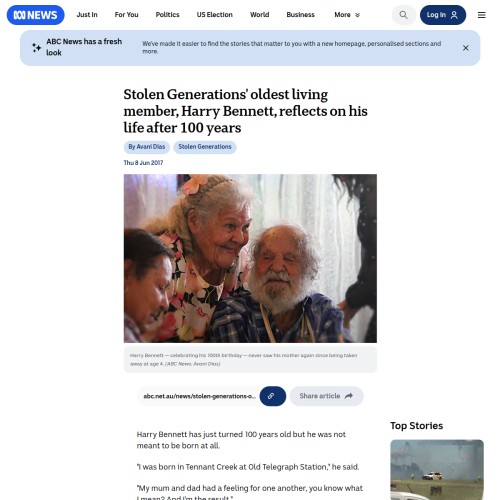This screenshot has width=500, height=500.
Task: Open the Top Stories thumbnail image
Action: tap(437, 469)
